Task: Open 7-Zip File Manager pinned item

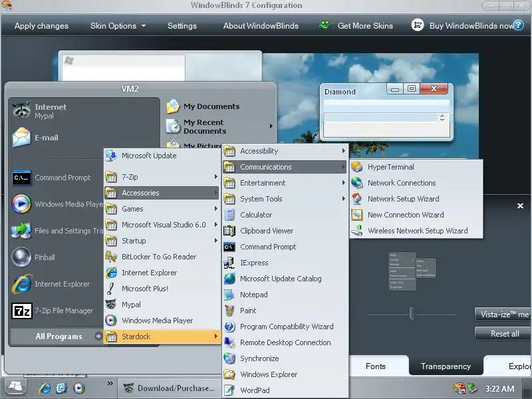Action: 56,311
